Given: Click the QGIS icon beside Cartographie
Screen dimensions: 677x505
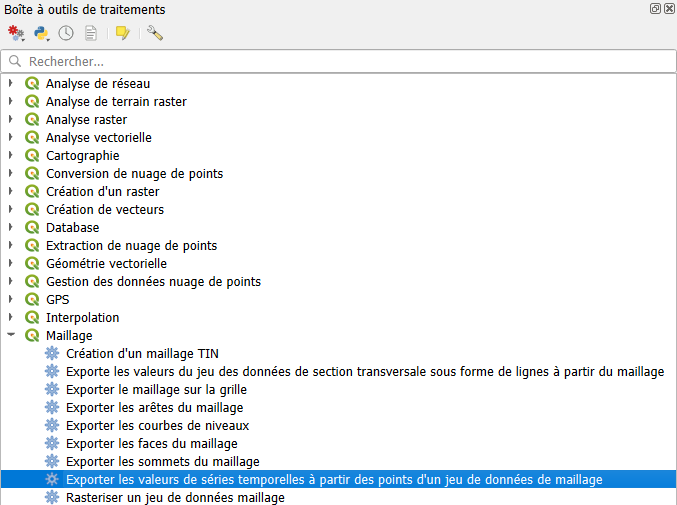Looking at the screenshot, I should [x=32, y=156].
